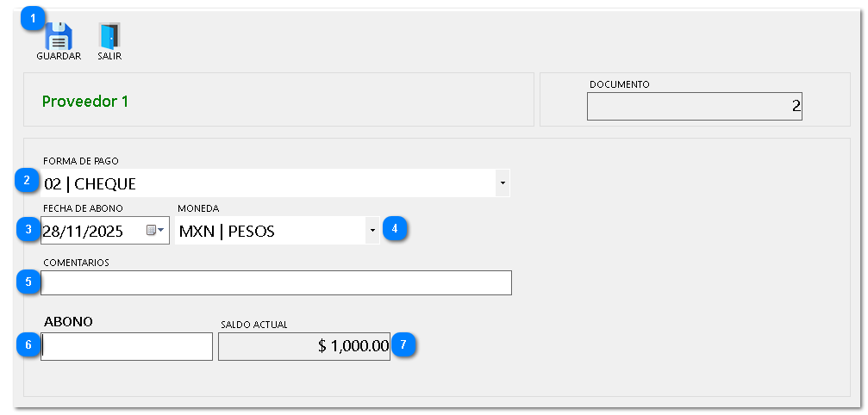Viewport: 868px width, 415px height.
Task: Click the blue callout badge numbered 2
Action: [27, 181]
